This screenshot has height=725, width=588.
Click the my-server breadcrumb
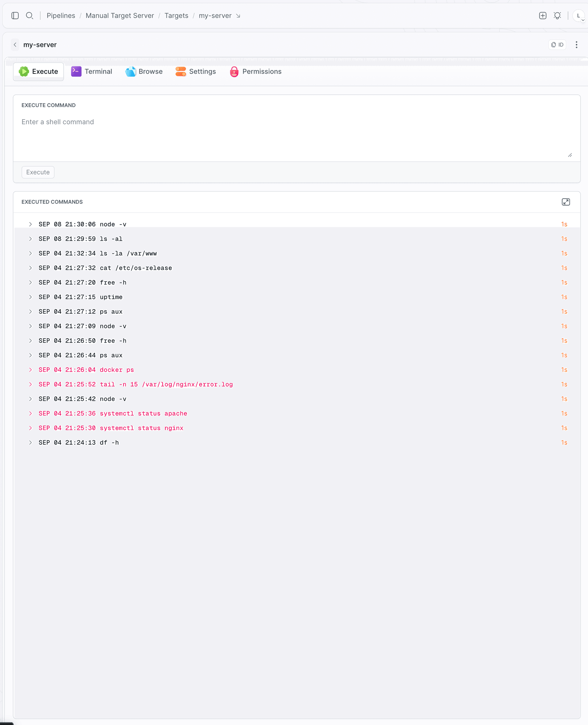215,16
